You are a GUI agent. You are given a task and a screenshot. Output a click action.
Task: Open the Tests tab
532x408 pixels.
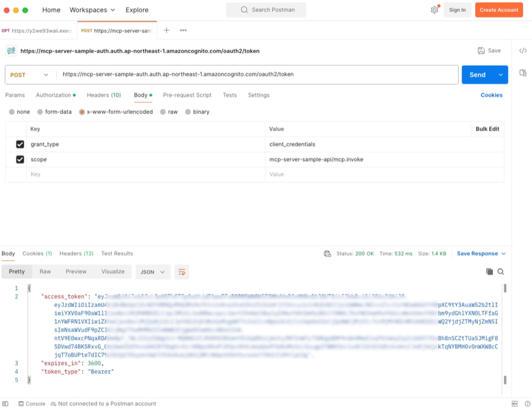pyautogui.click(x=230, y=95)
